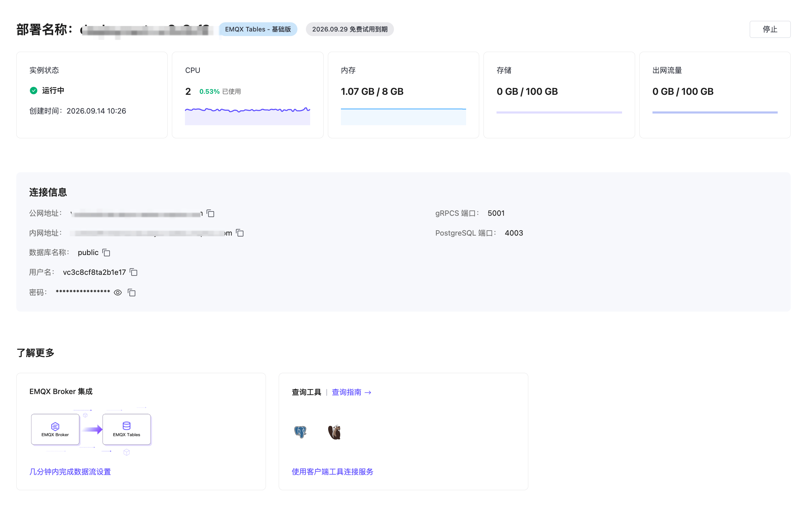Click the EMQX Broker 集成 title
The height and width of the screenshot is (532, 795).
[61, 392]
